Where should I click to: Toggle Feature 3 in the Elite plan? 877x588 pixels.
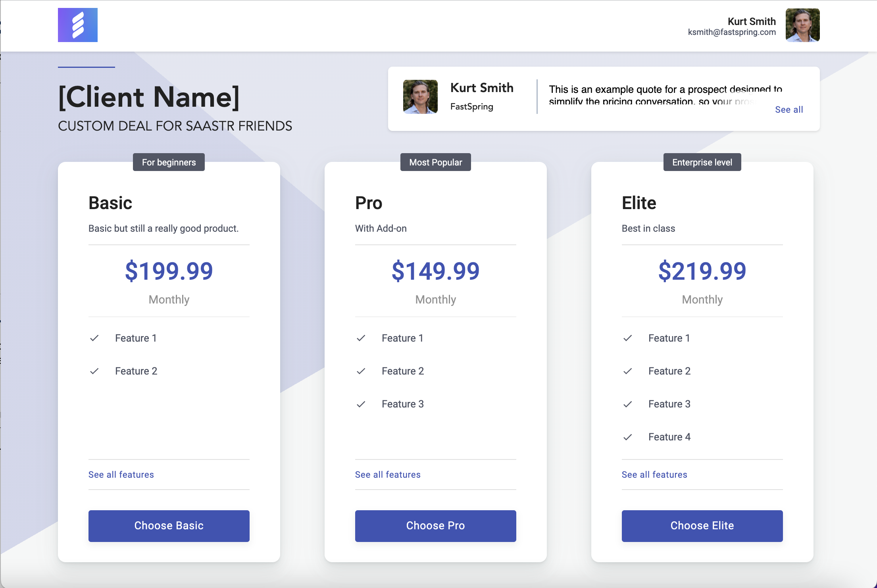(x=627, y=404)
